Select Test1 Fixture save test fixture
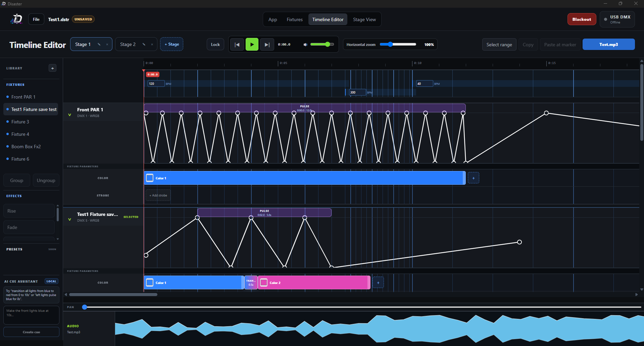The width and height of the screenshot is (644, 346). point(31,109)
